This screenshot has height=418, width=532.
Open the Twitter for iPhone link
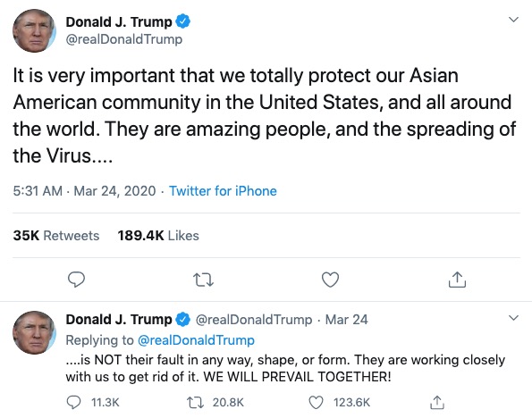click(x=223, y=191)
